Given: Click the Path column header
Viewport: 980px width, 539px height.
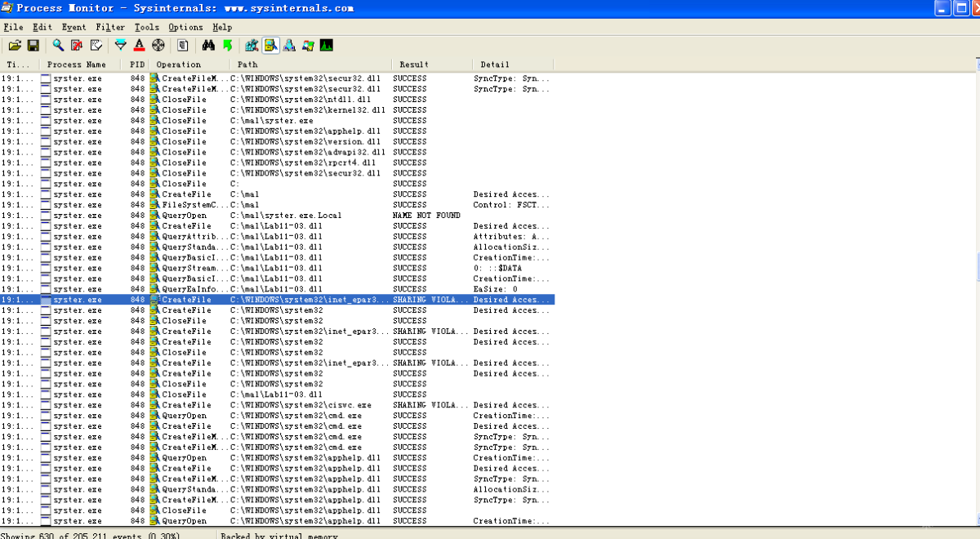Looking at the screenshot, I should pyautogui.click(x=310, y=65).
